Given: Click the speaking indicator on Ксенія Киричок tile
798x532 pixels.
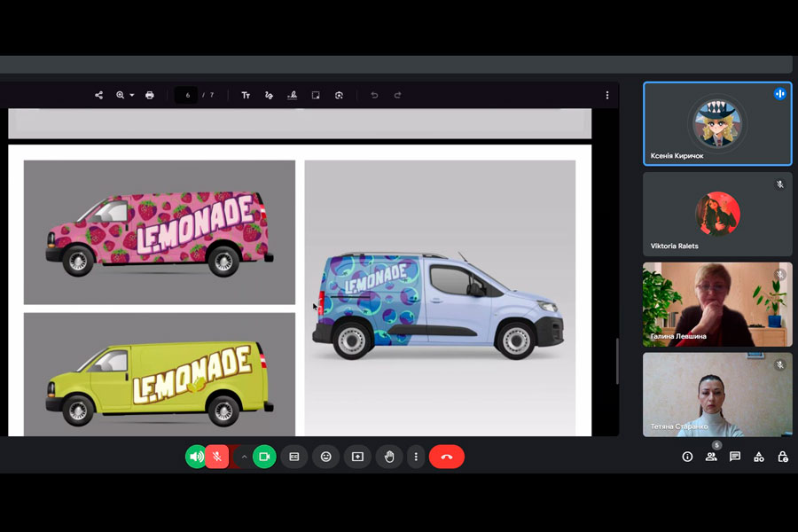Looking at the screenshot, I should [x=779, y=94].
